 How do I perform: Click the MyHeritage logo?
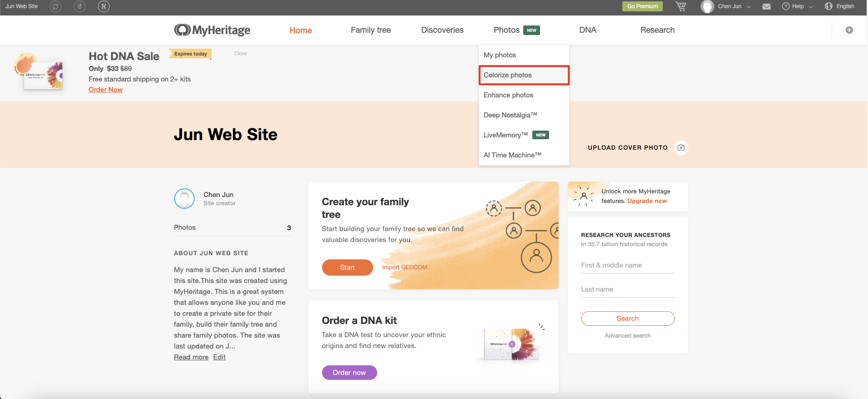coord(212,30)
